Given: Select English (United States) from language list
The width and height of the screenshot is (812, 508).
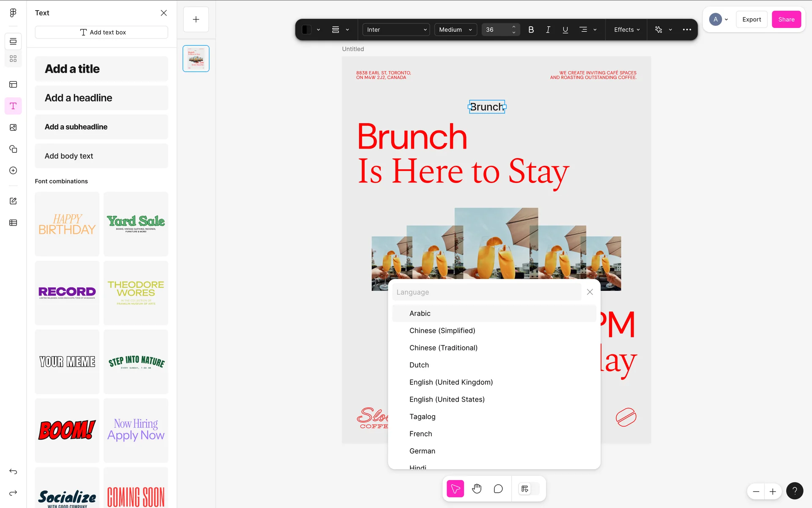Looking at the screenshot, I should (x=447, y=399).
